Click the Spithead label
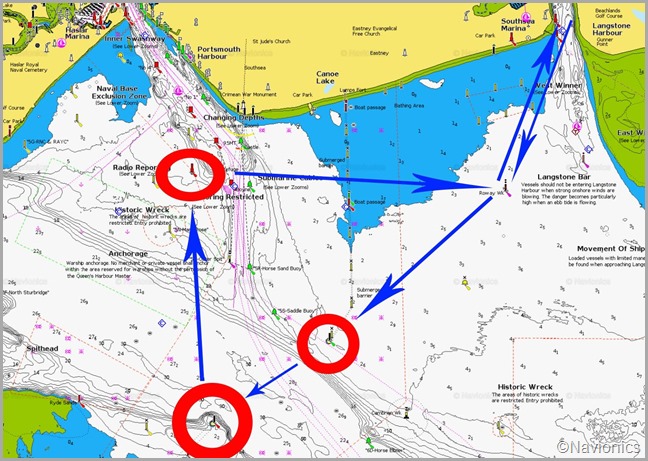This screenshot has height=461, width=648. (x=42, y=349)
